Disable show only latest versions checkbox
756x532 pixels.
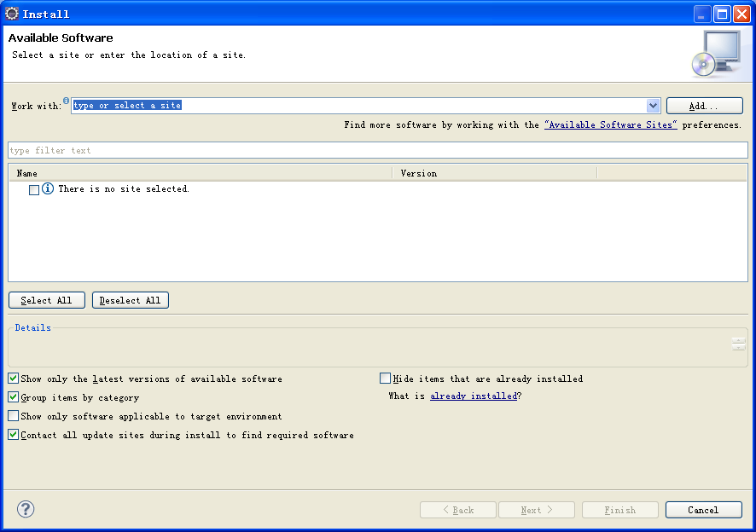tap(14, 379)
